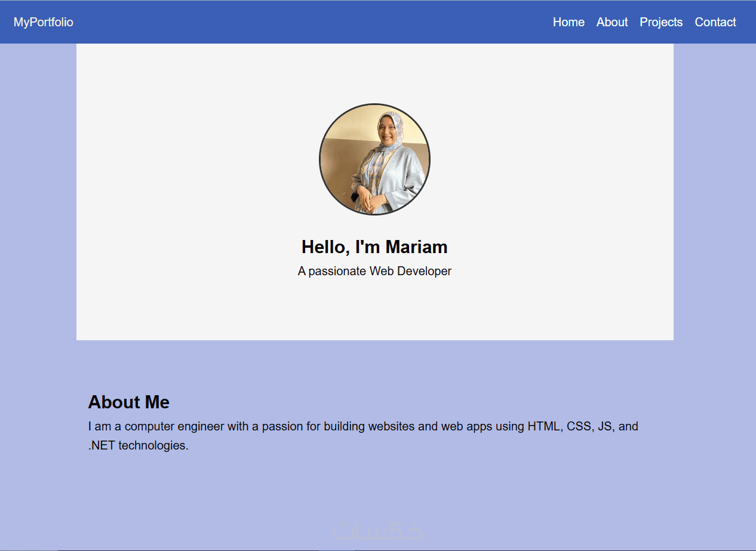Image resolution: width=756 pixels, height=551 pixels.
Task: Click the "A passionate Web Developer" subtitle
Action: click(x=374, y=271)
